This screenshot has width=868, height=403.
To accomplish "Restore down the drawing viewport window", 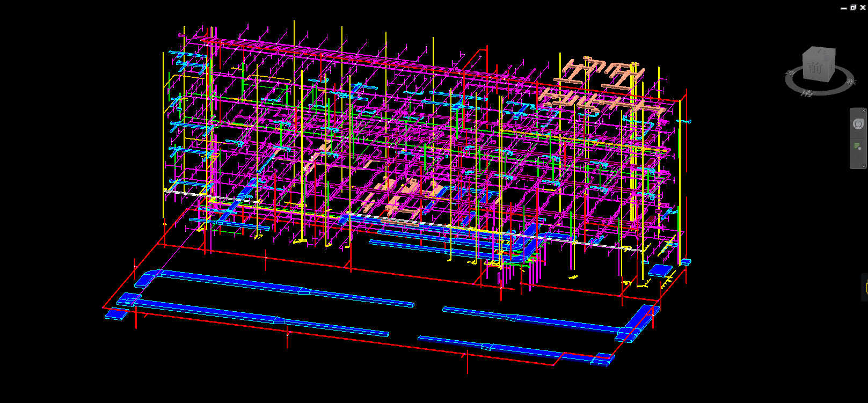I will tap(853, 8).
